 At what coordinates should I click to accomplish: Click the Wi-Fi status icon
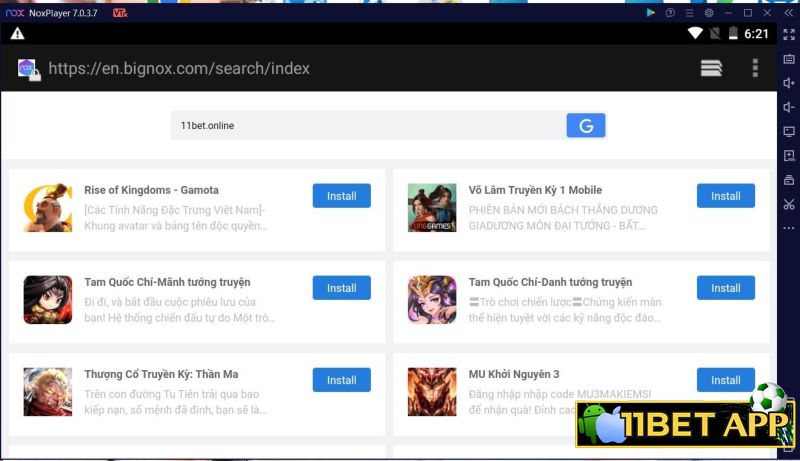pyautogui.click(x=695, y=34)
